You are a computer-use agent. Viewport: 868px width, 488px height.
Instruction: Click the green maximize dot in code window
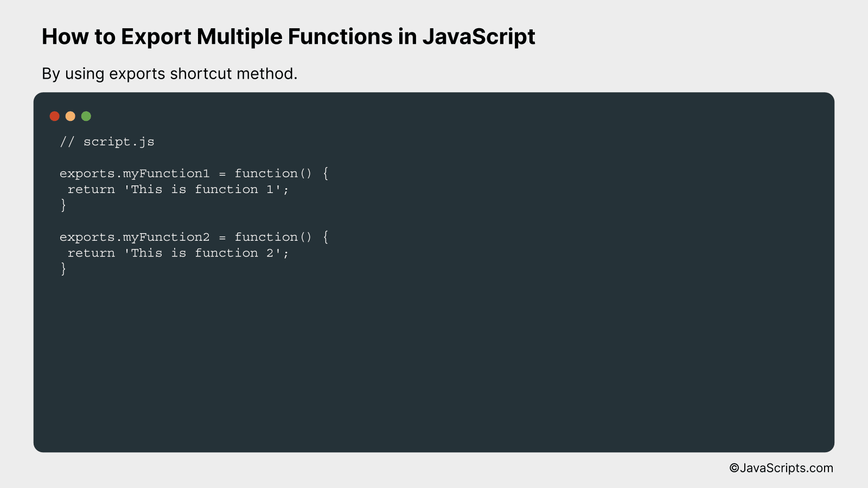tap(86, 116)
